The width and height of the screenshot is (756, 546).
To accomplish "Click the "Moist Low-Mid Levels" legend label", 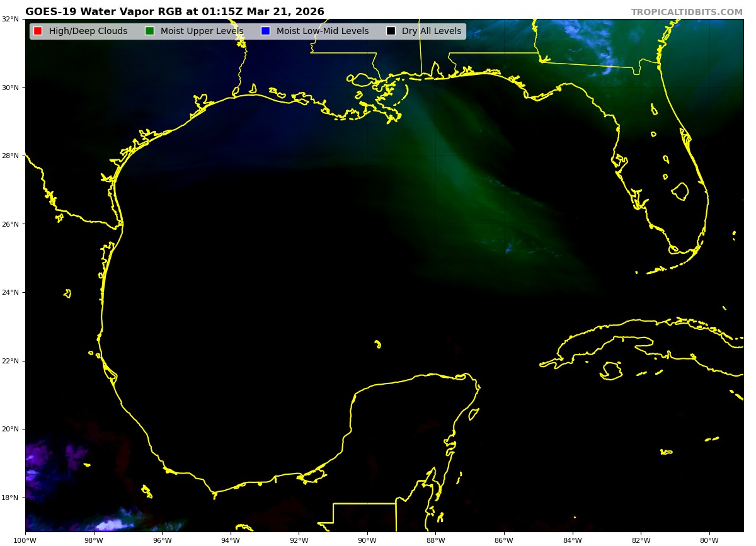I will click(x=322, y=31).
